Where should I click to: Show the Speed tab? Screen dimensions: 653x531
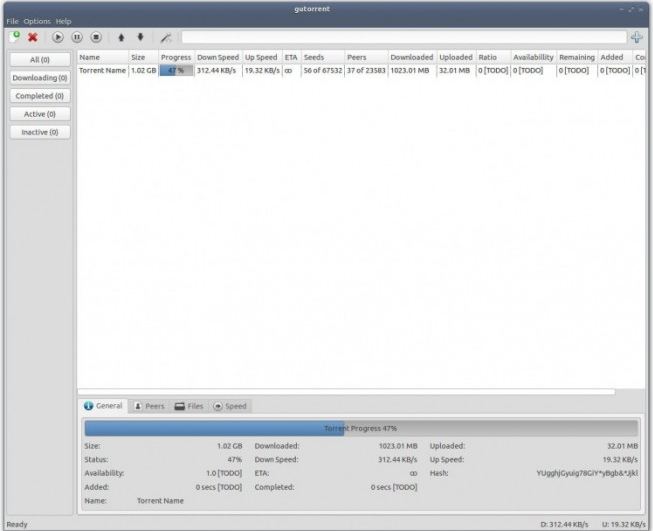pyautogui.click(x=229, y=406)
